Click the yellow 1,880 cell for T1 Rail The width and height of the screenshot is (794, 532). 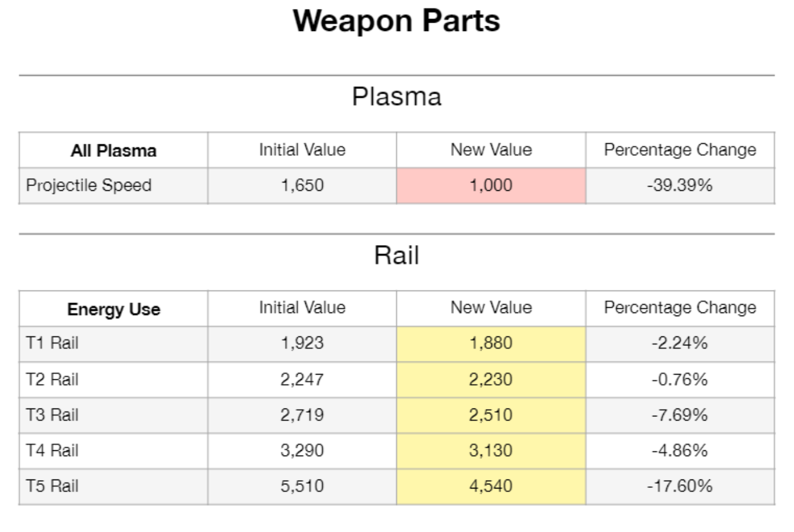click(490, 344)
